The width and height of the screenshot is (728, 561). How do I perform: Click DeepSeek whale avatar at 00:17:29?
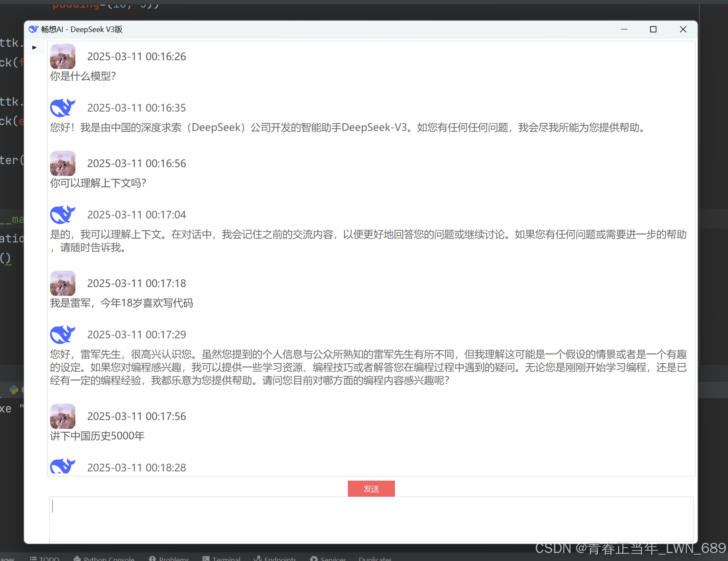click(x=63, y=335)
